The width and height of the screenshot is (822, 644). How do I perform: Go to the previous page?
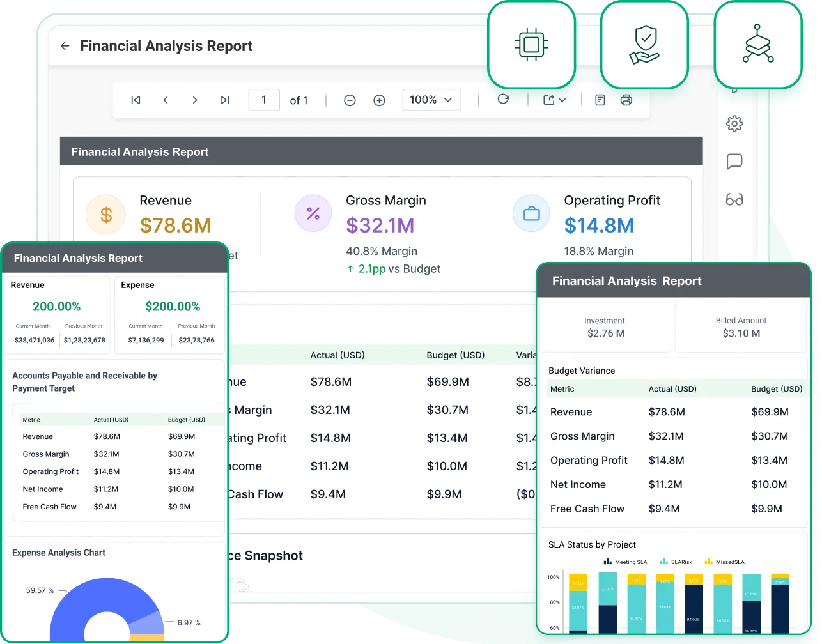tap(166, 100)
